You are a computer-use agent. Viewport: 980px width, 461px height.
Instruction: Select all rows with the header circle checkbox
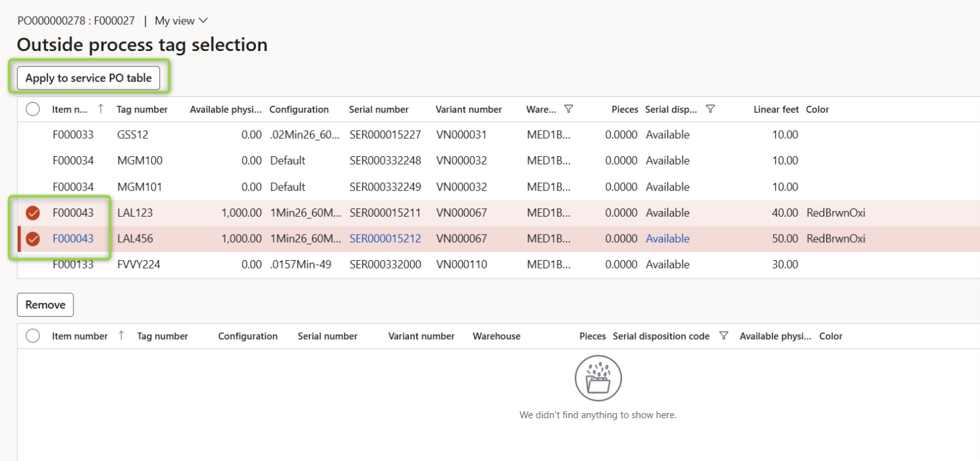point(33,108)
